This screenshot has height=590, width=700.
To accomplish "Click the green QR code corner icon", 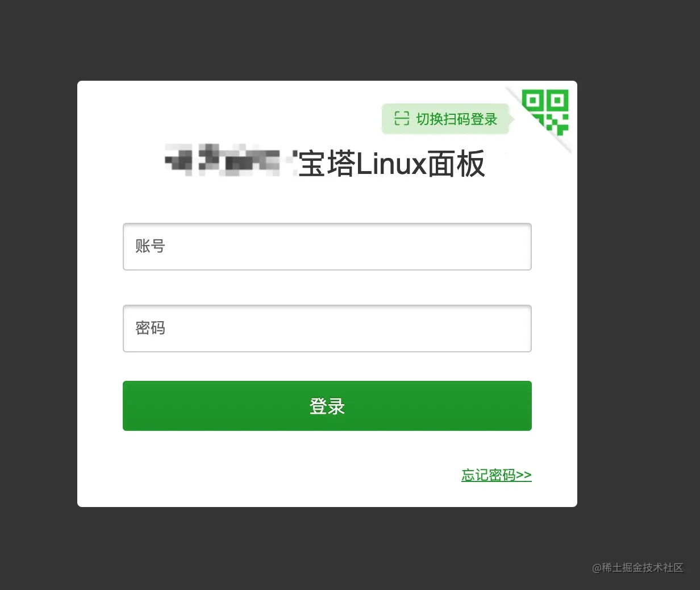I will click(x=545, y=113).
